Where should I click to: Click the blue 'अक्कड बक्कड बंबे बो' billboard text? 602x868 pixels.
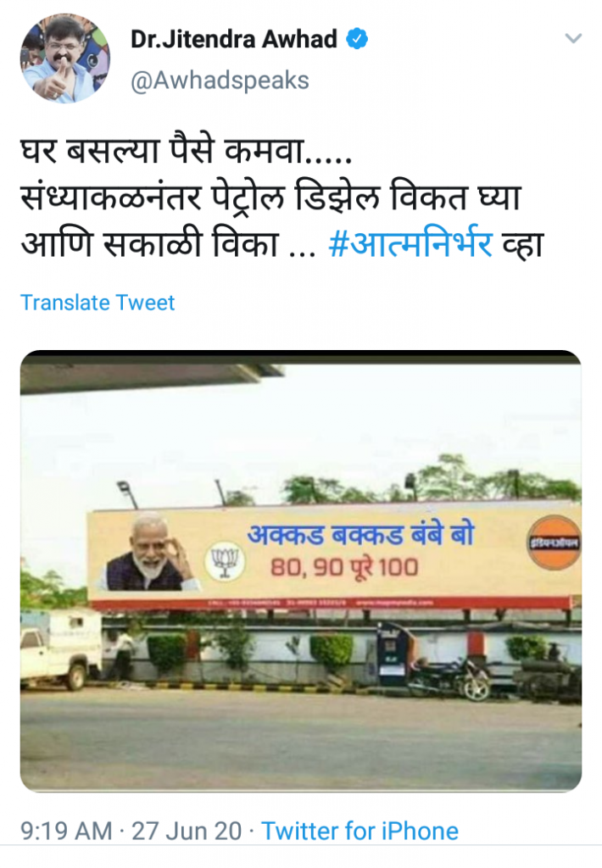point(361,535)
